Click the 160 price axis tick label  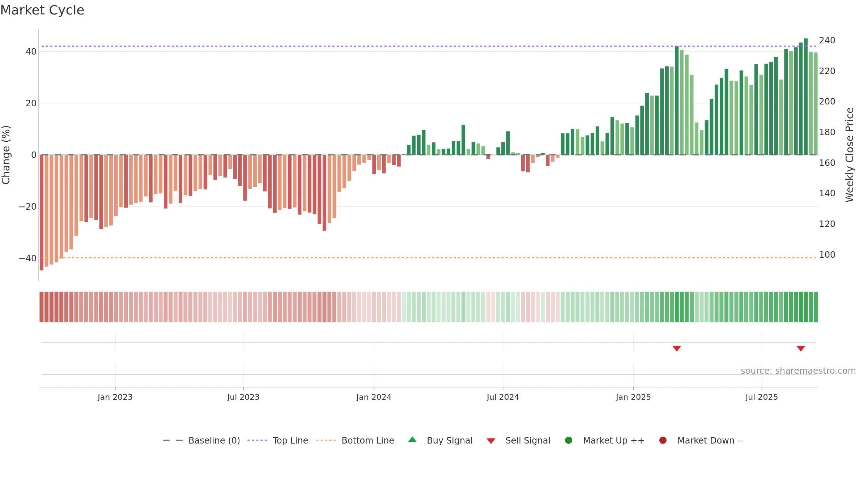pyautogui.click(x=827, y=163)
